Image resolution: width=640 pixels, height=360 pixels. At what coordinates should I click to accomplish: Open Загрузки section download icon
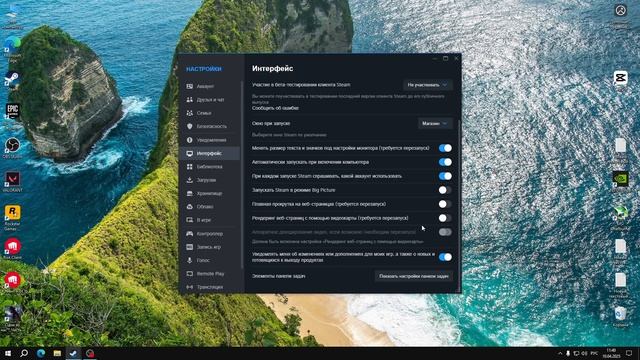[189, 180]
